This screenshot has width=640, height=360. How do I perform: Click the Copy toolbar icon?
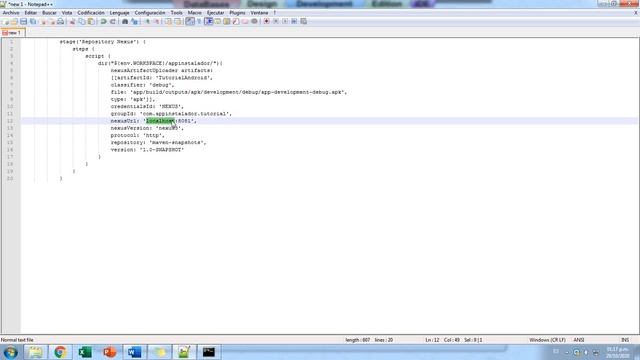[x=82, y=21]
